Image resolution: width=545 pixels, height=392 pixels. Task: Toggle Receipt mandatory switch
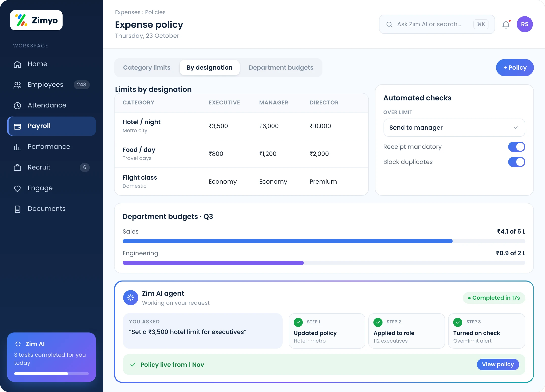coord(516,147)
